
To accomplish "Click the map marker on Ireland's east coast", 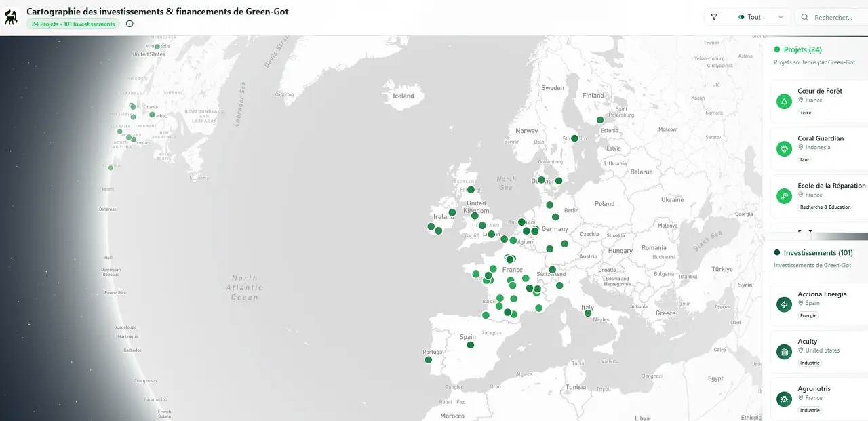I will tap(452, 212).
